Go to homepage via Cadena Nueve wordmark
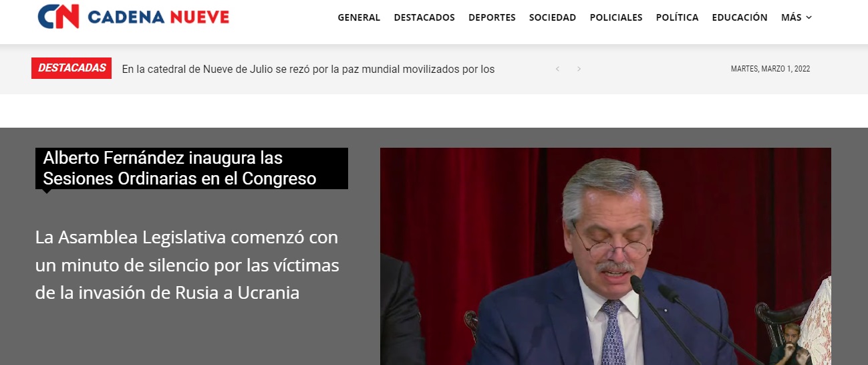 point(158,17)
